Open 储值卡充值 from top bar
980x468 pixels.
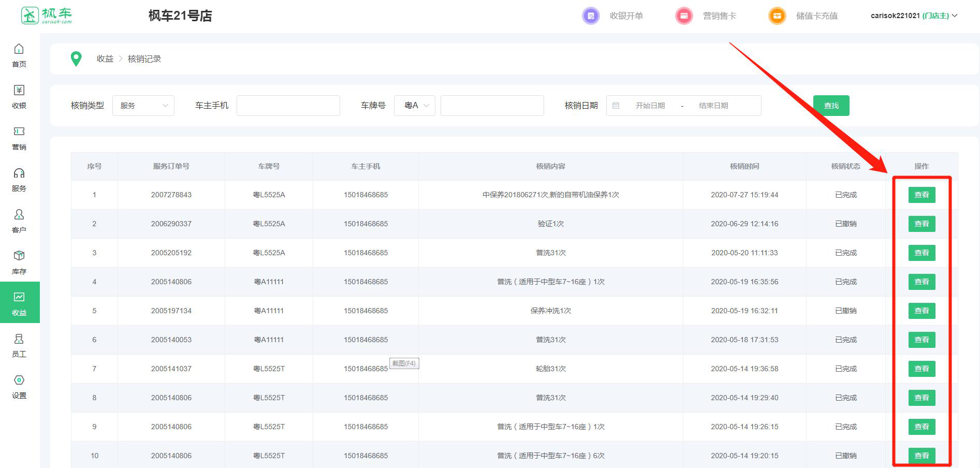click(817, 16)
